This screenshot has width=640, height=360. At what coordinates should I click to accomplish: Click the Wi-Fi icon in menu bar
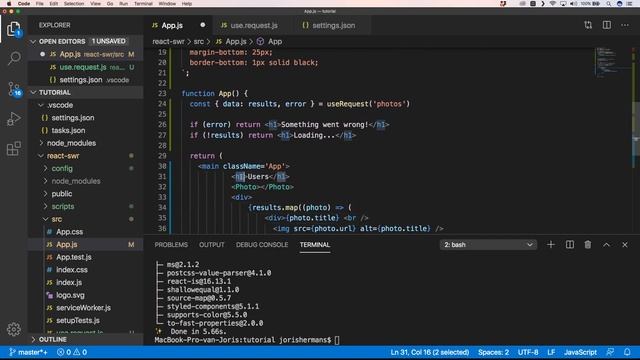[x=553, y=3]
